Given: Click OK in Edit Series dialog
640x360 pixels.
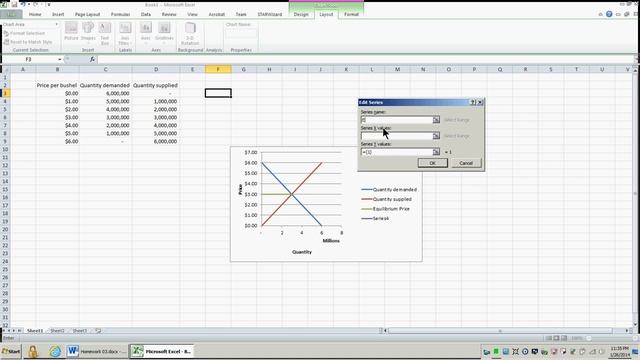Looking at the screenshot, I should pos(432,163).
